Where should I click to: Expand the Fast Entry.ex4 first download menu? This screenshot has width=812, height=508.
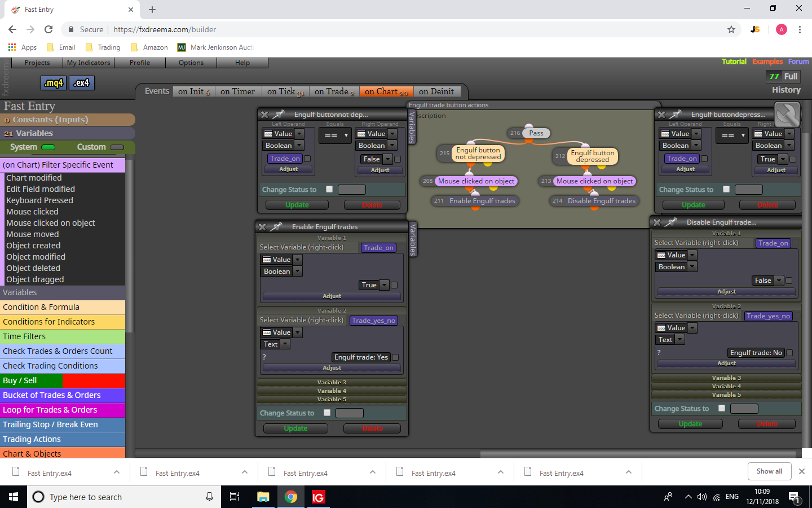[x=117, y=472]
